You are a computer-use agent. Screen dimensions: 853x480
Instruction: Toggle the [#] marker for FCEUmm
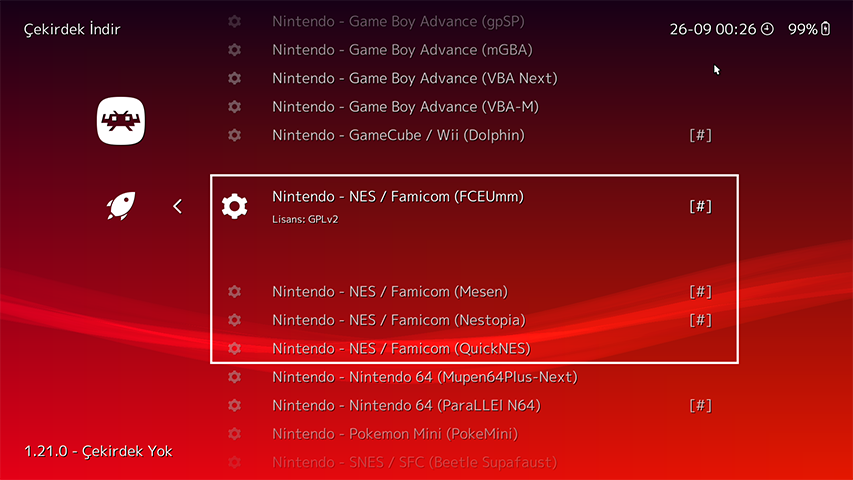click(700, 206)
